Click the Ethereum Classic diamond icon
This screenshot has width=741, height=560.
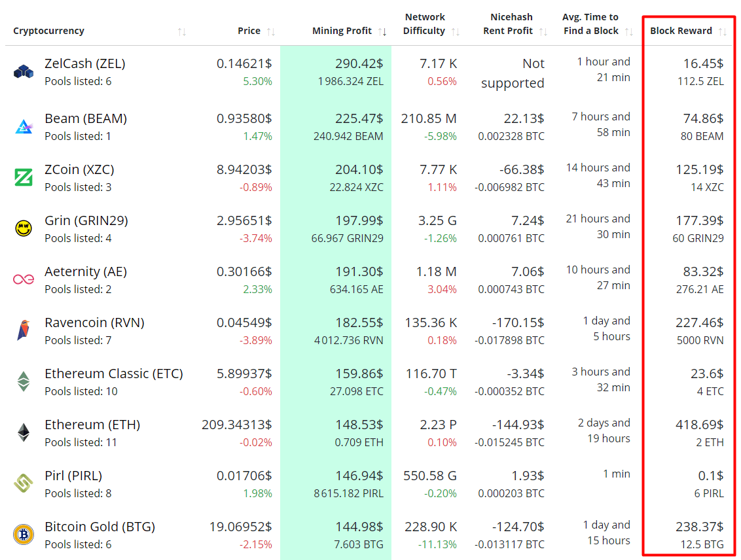tap(24, 381)
